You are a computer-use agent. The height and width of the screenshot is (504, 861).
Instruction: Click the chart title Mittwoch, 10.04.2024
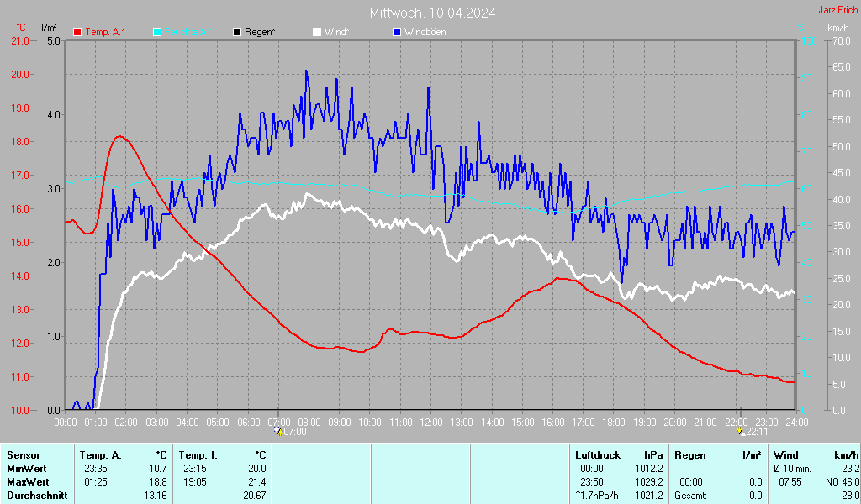[432, 13]
